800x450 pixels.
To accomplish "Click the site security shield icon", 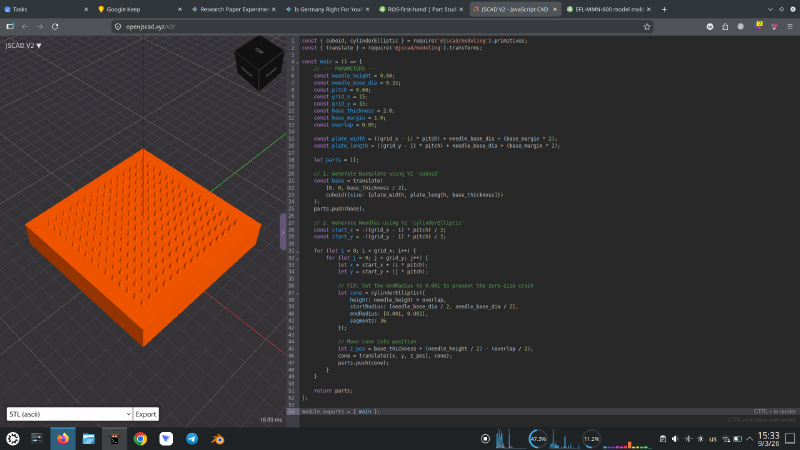I will [x=118, y=27].
